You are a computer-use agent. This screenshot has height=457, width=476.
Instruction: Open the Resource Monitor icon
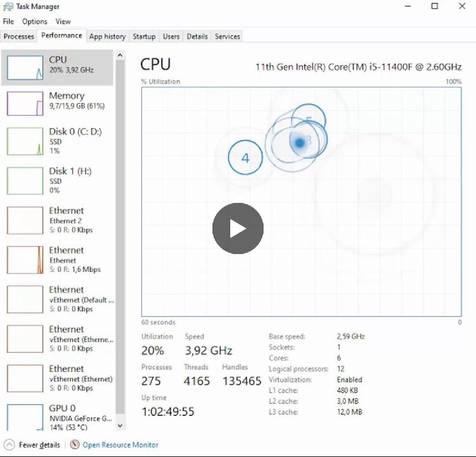(x=75, y=445)
